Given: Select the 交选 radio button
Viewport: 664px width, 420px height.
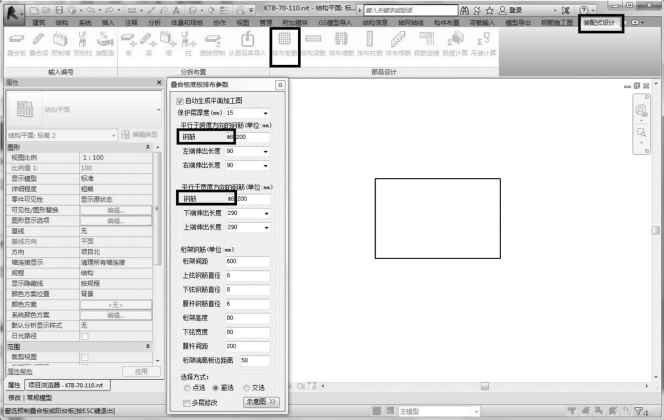Looking at the screenshot, I should [246, 388].
